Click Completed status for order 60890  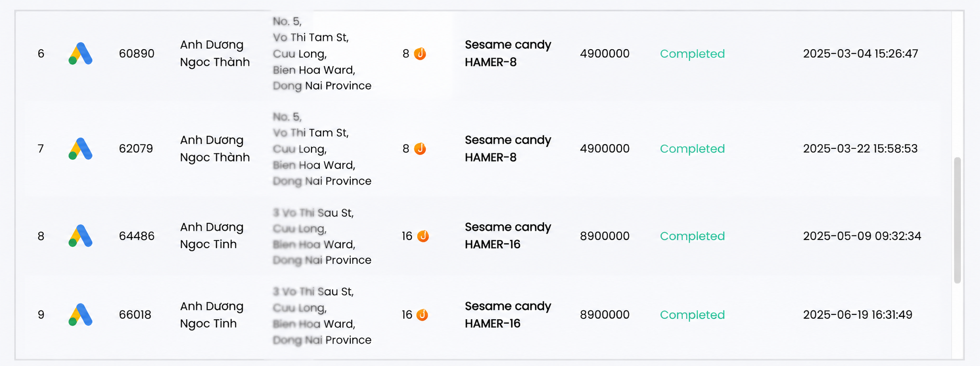[692, 53]
